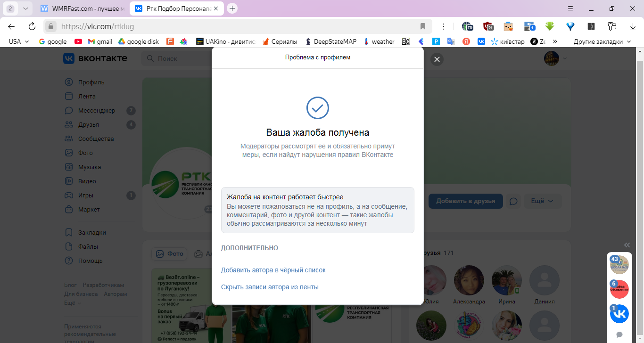The image size is (644, 343).
Task: Open browser downloads icon
Action: click(x=633, y=26)
